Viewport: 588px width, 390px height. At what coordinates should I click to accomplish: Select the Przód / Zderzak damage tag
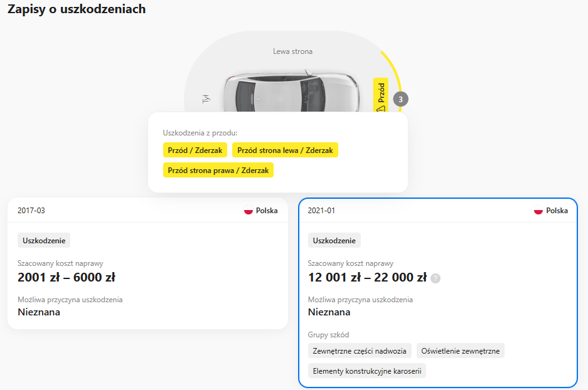pos(195,150)
